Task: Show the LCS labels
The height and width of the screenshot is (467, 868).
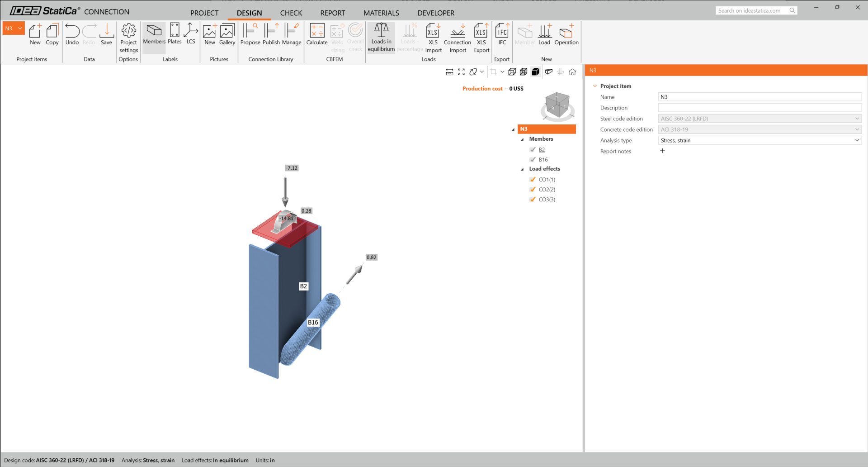Action: (x=190, y=34)
